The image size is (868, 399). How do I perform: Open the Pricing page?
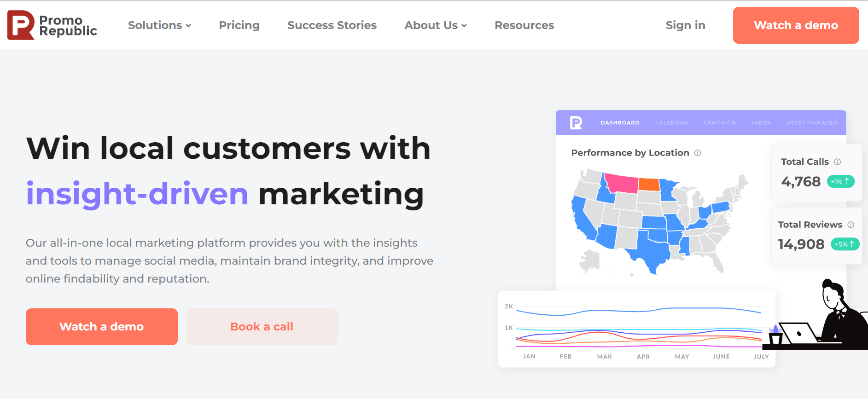[x=239, y=25]
